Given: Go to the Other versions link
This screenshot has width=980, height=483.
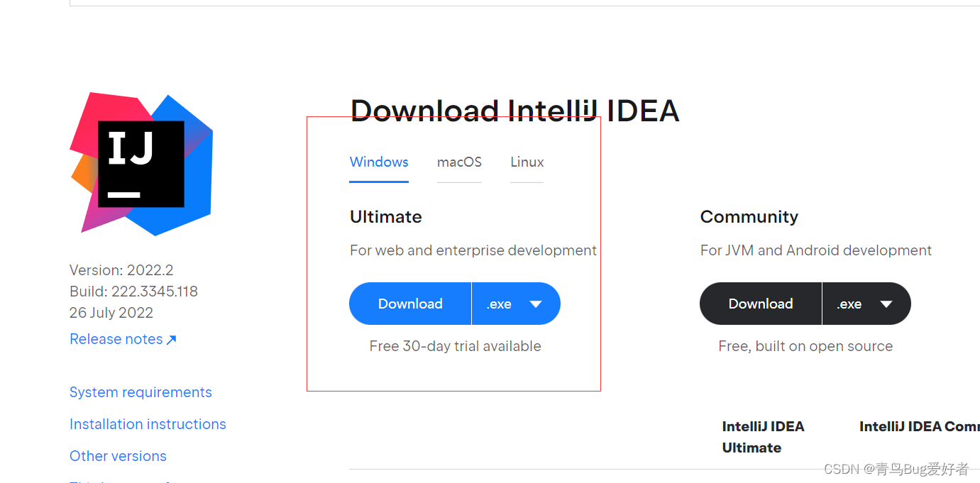Looking at the screenshot, I should [118, 456].
